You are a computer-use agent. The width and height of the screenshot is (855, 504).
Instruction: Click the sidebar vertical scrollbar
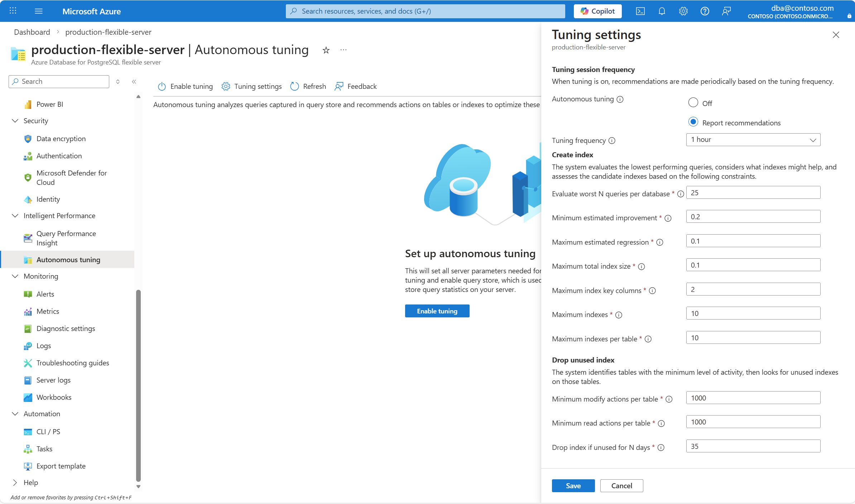point(138,385)
